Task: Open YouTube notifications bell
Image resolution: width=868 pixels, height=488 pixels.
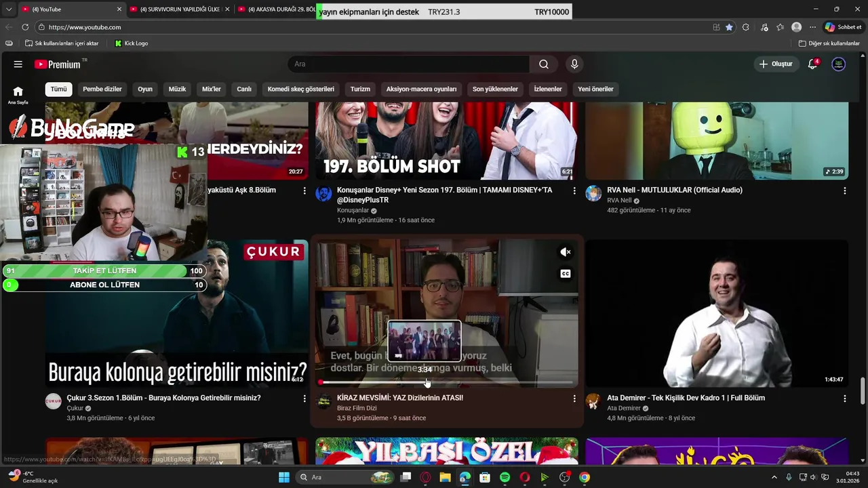Action: pyautogui.click(x=812, y=64)
